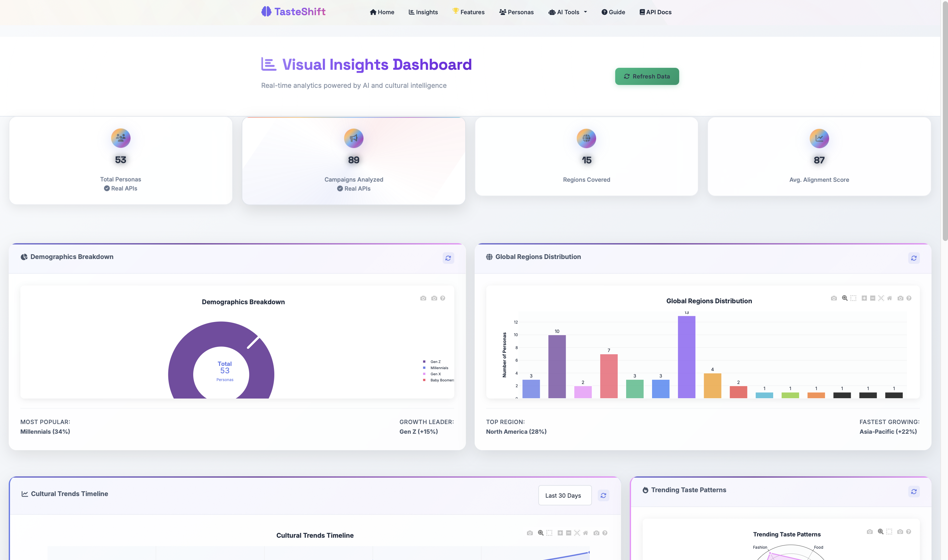Select box-select tool on Global Regions chart

853,298
